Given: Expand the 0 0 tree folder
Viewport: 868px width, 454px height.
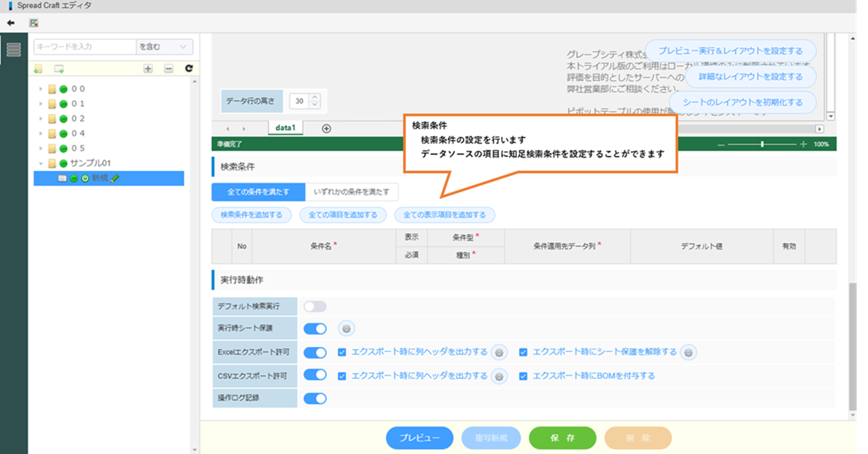Looking at the screenshot, I should 41,89.
